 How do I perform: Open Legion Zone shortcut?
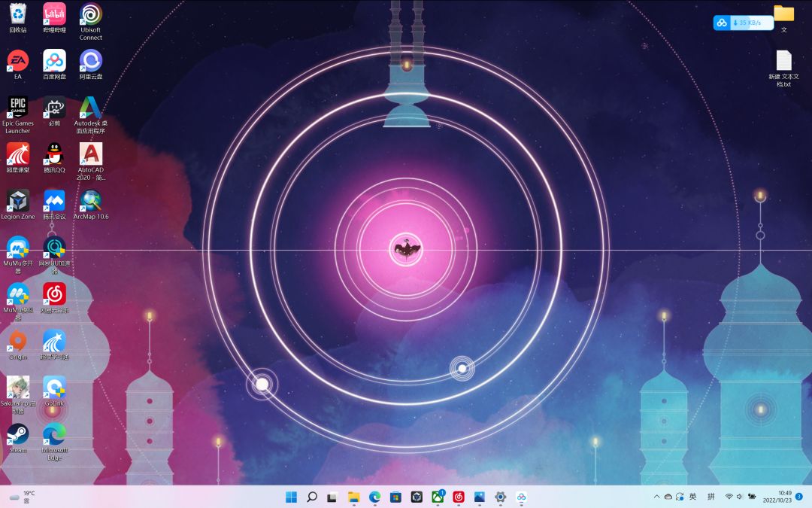point(17,205)
